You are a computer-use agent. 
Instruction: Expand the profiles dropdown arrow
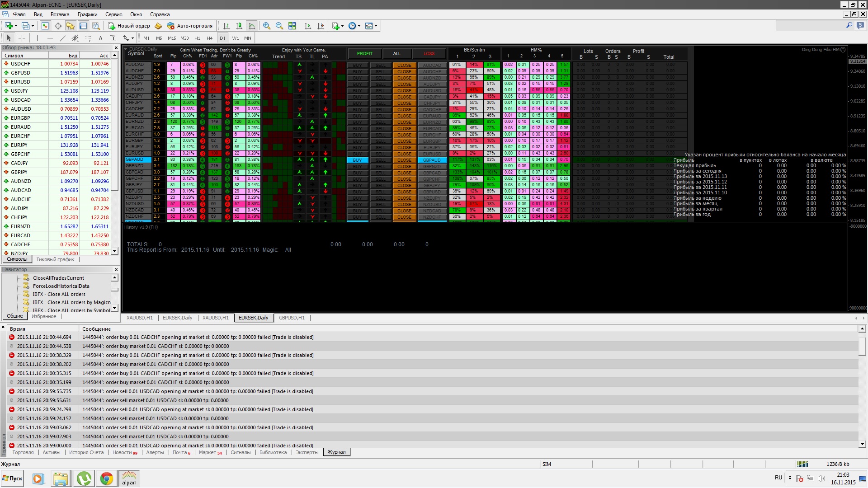pos(33,26)
